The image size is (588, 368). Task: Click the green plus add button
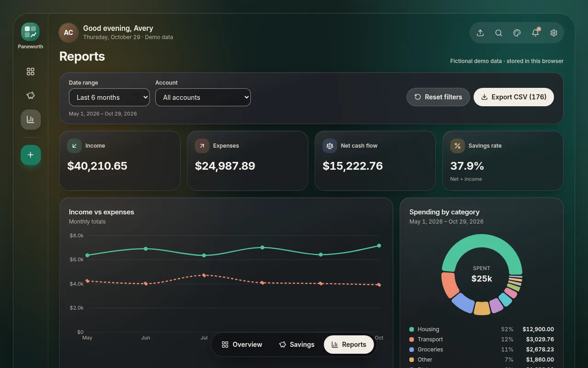[30, 155]
